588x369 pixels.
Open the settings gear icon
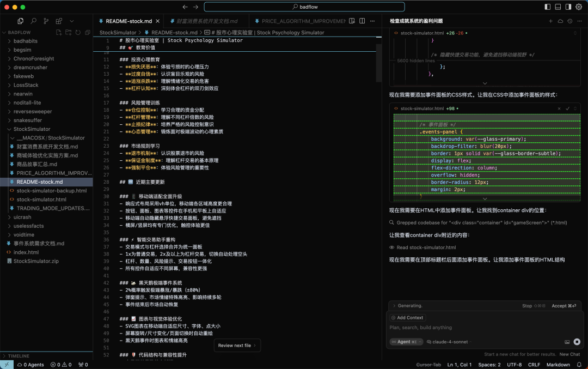coord(579,7)
